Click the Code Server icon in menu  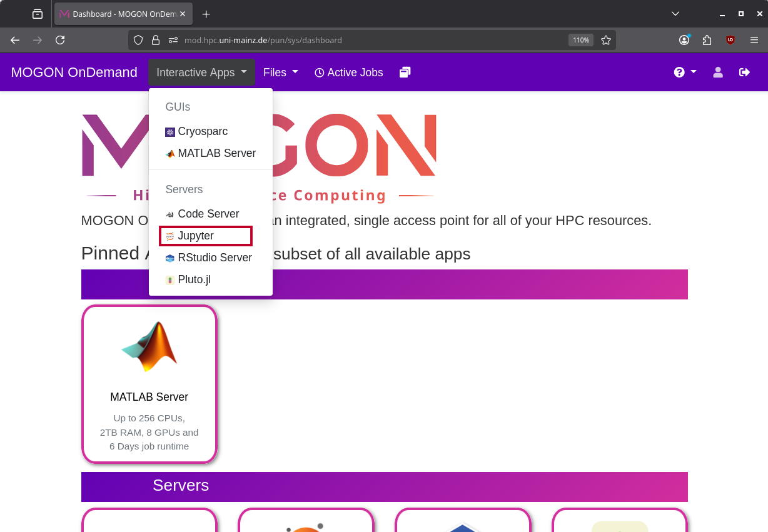coord(170,214)
